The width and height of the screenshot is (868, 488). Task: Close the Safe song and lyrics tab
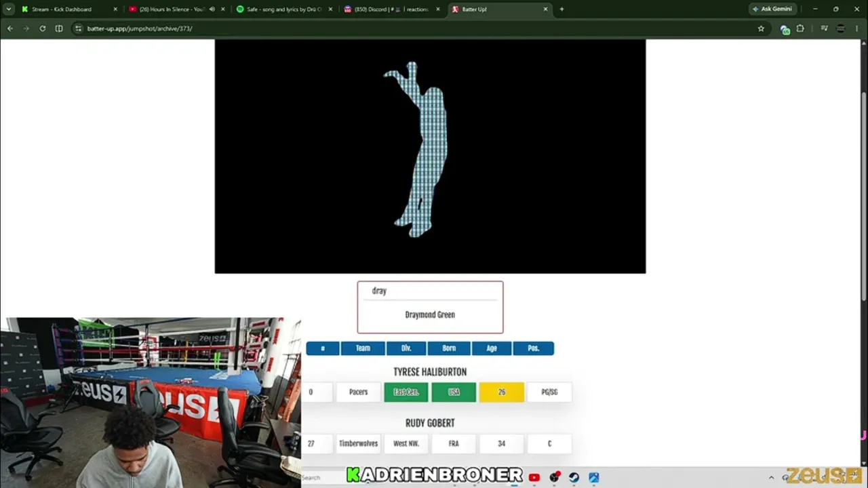click(x=330, y=9)
